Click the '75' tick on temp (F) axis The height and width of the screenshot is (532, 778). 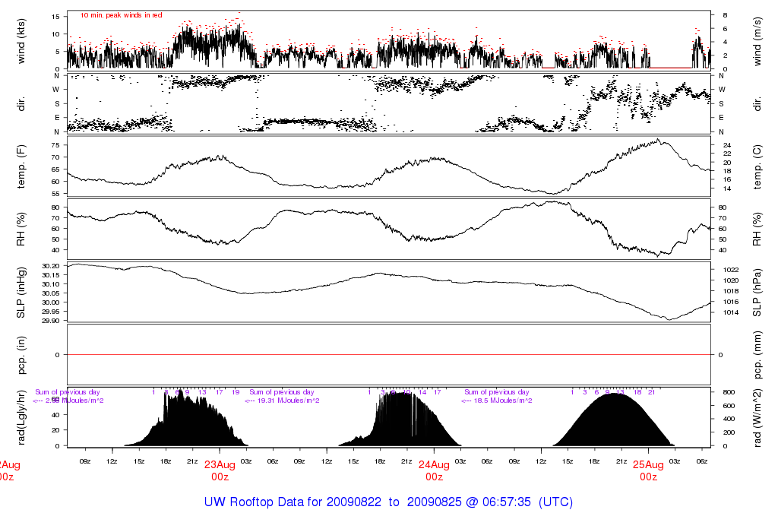[55, 145]
